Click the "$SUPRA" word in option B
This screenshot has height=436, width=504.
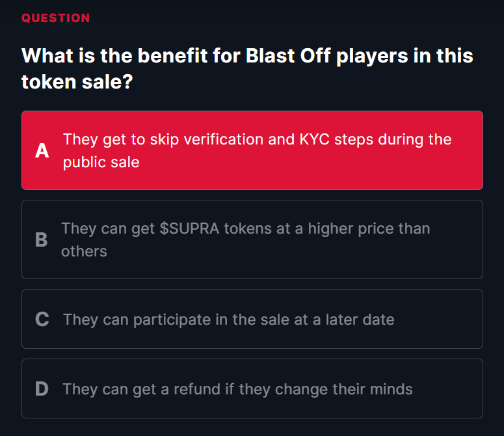tap(188, 228)
